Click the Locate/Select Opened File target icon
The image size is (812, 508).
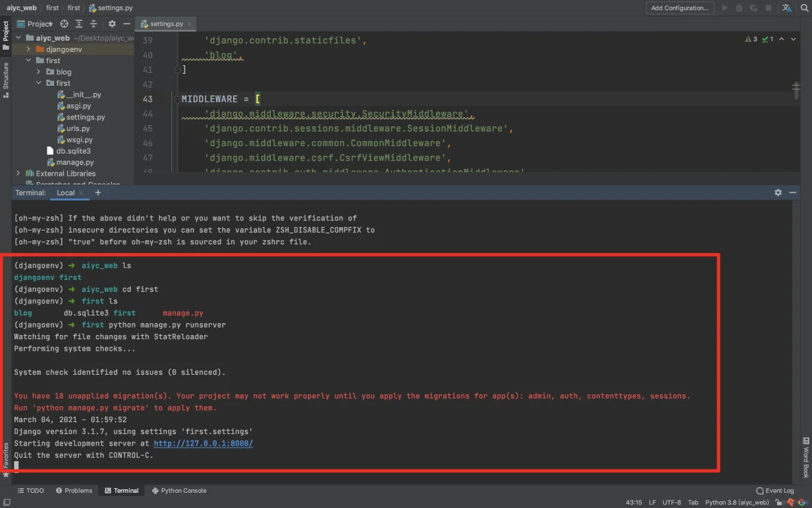pos(64,24)
